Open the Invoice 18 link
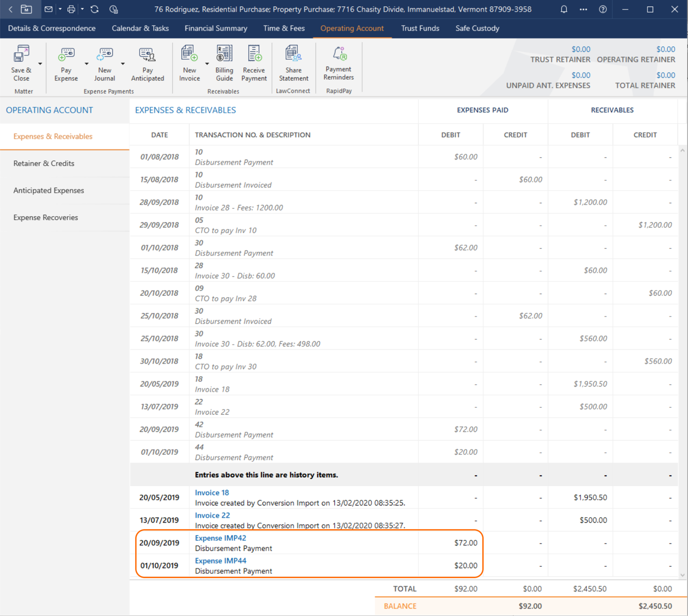The width and height of the screenshot is (688, 616). click(x=212, y=493)
